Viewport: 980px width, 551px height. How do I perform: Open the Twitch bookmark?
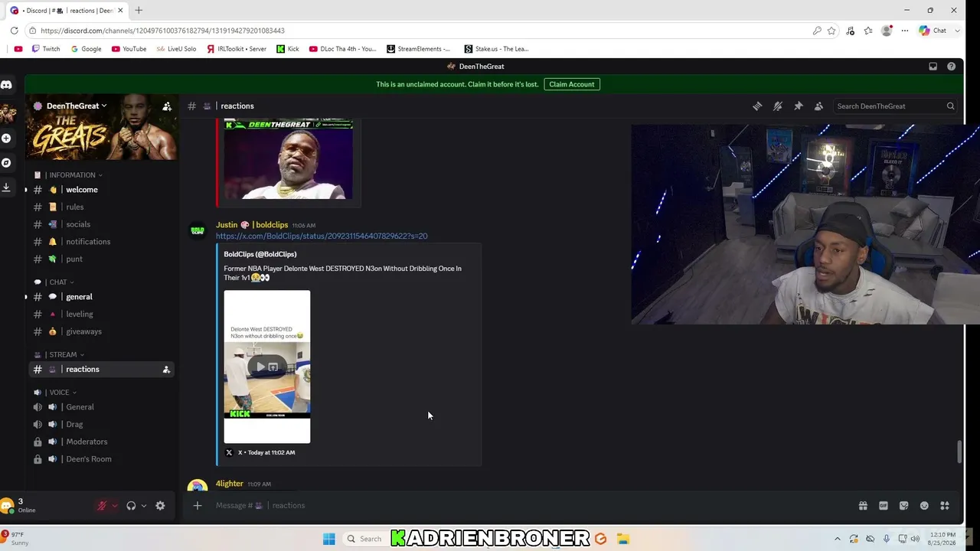[46, 49]
